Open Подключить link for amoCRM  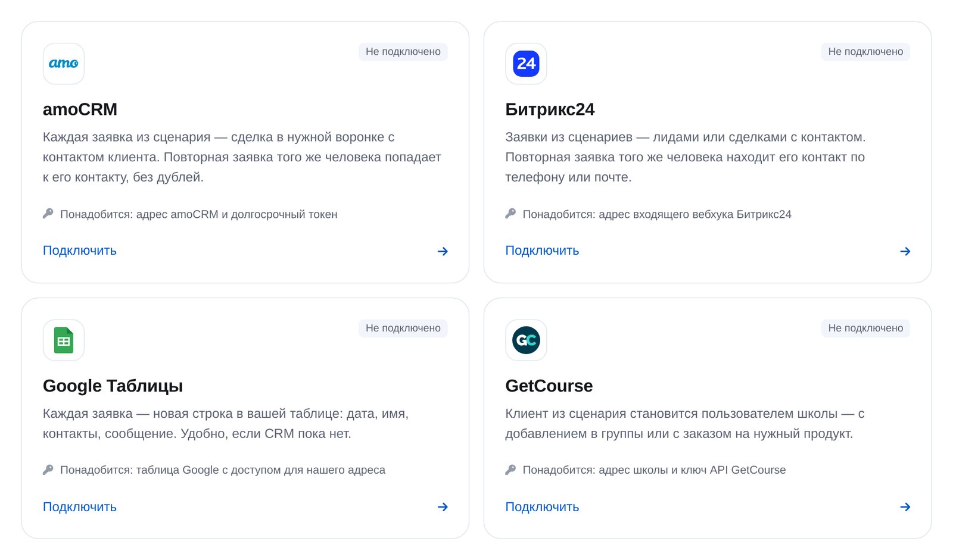click(x=80, y=251)
